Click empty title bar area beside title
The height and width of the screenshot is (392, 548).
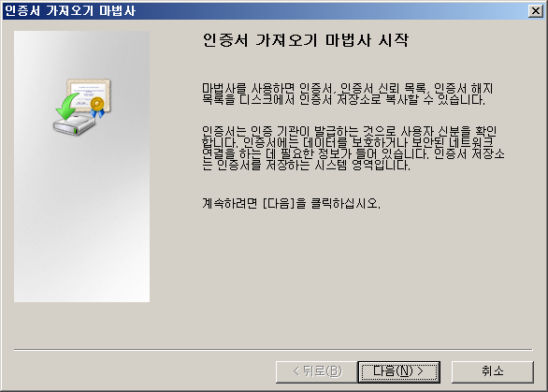pos(332,11)
